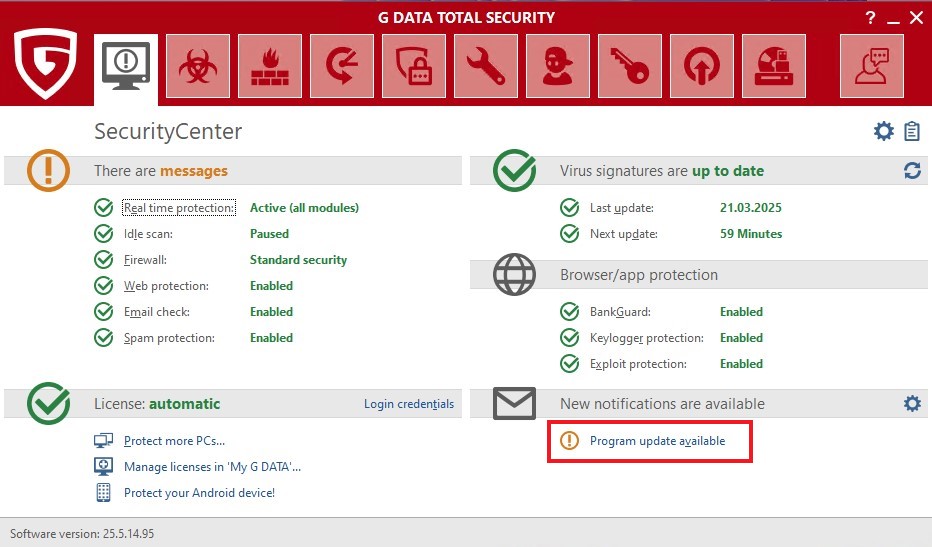Viewport: 932px width, 547px height.
Task: Open Program update available notification
Action: coord(657,441)
